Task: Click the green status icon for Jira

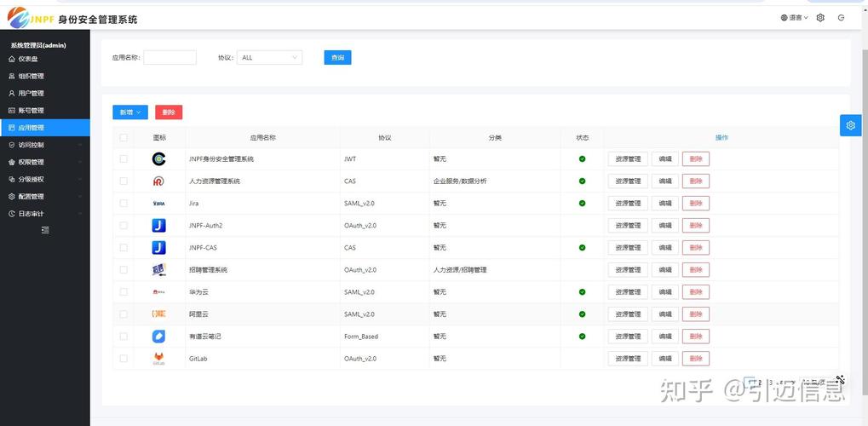Action: pyautogui.click(x=583, y=204)
